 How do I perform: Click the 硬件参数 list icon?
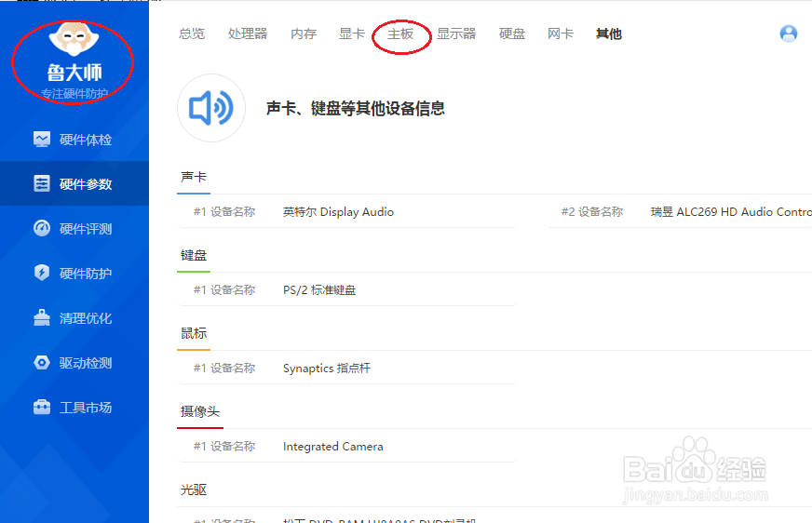tap(42, 183)
